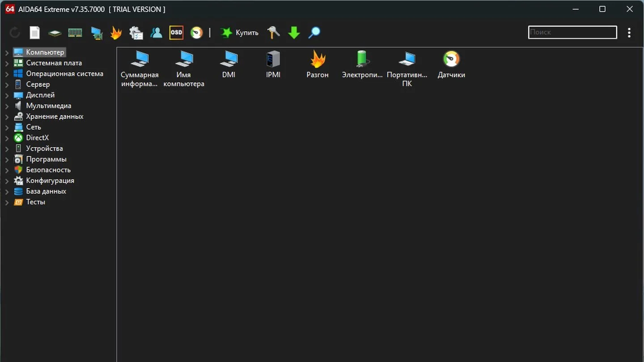
Task: Expand the Безопасность tree chevron
Action: (7, 171)
